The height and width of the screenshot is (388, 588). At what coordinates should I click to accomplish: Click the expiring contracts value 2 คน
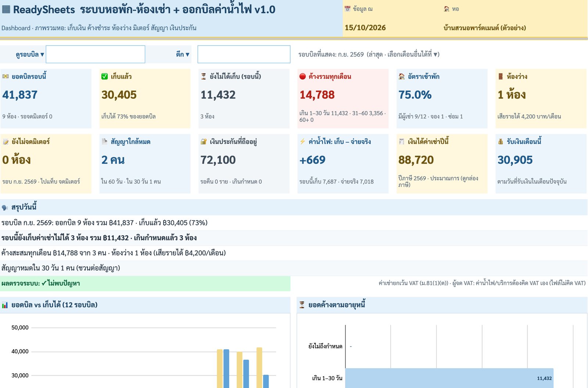tap(113, 160)
